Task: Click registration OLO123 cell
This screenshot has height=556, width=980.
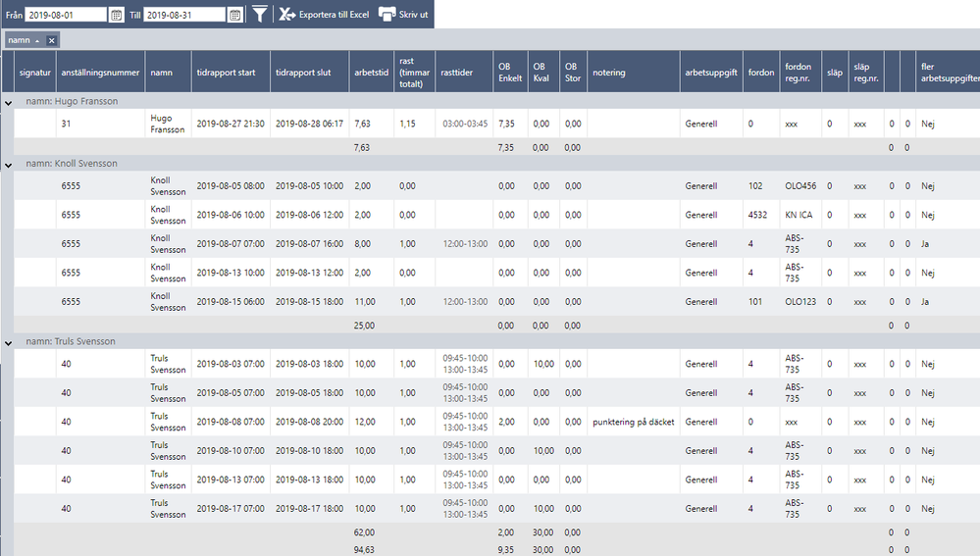Action: (x=800, y=302)
